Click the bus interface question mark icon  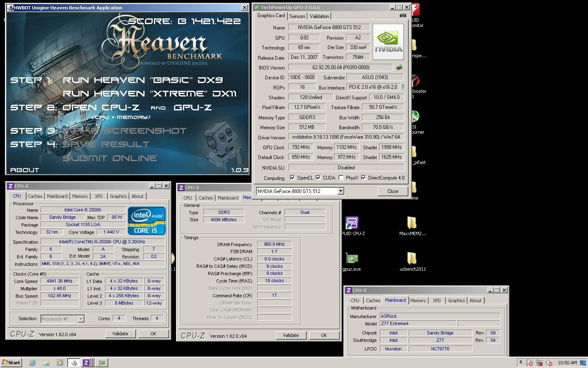pos(402,87)
